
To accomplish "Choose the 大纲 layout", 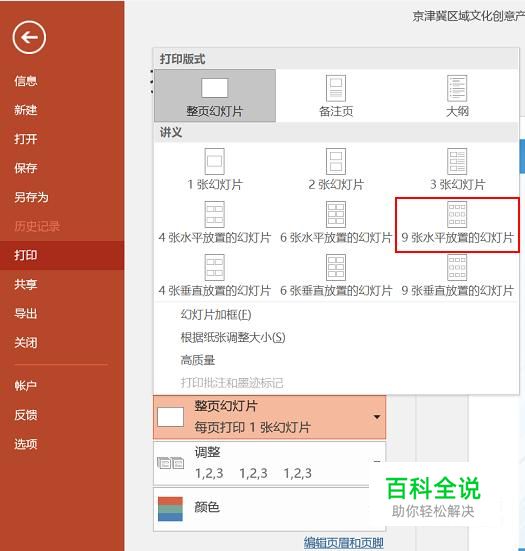I will 457,96.
